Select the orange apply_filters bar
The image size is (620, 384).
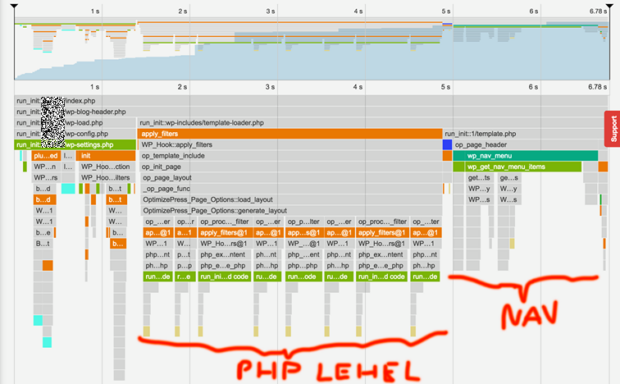coord(289,134)
